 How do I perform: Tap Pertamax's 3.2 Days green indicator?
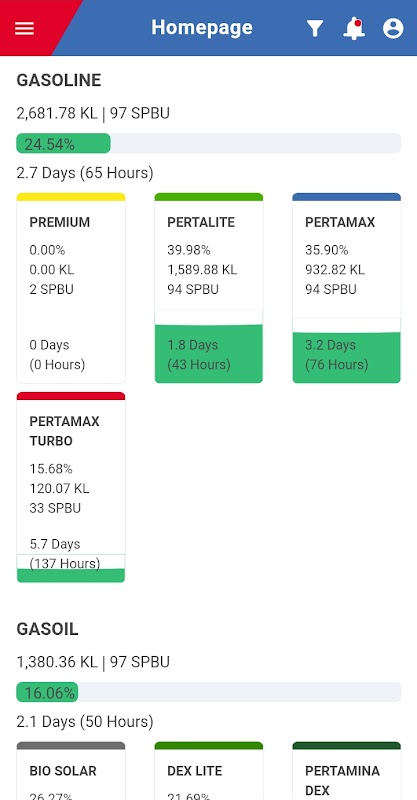347,357
